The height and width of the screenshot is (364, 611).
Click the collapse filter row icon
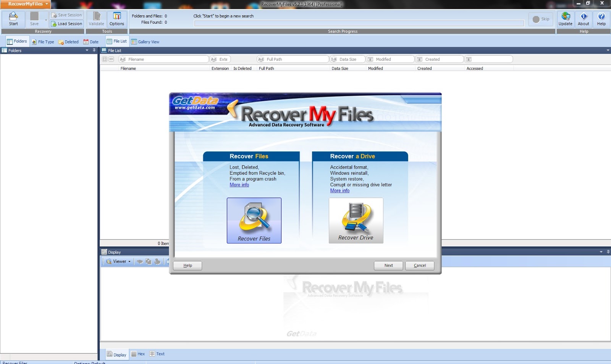pos(111,59)
